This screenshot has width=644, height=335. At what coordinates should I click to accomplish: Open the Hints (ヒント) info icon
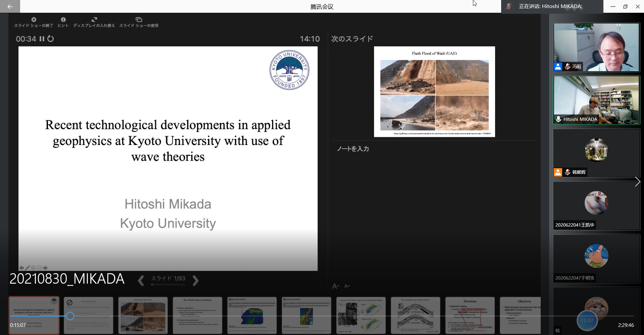tap(63, 20)
